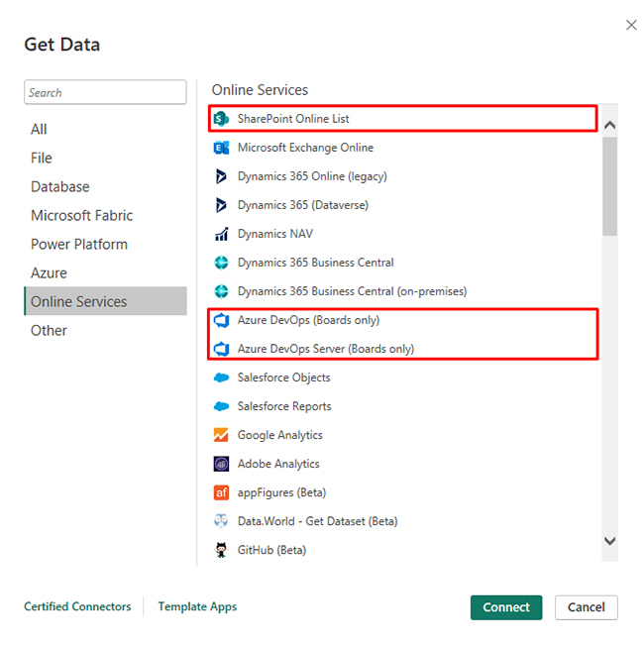Click into the Search connectors field
The image size is (644, 646).
click(x=105, y=92)
